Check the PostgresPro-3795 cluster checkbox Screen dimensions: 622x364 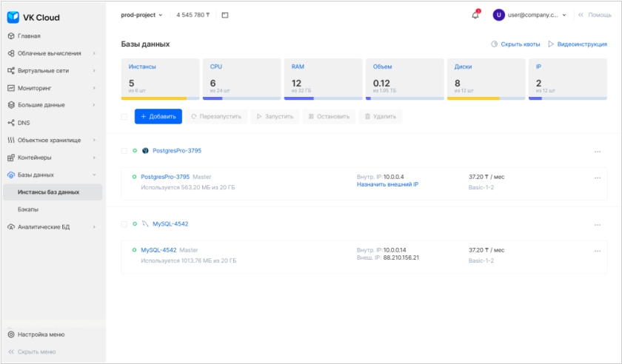124,151
